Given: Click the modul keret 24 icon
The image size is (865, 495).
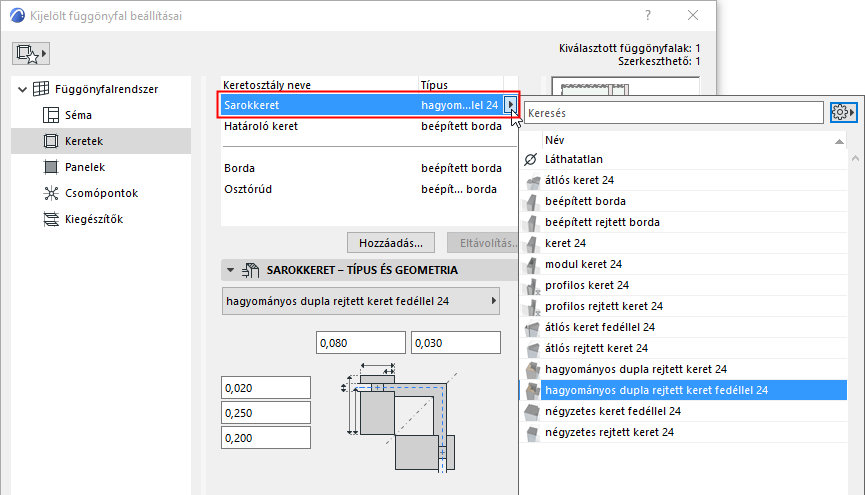Looking at the screenshot, I should [x=532, y=264].
